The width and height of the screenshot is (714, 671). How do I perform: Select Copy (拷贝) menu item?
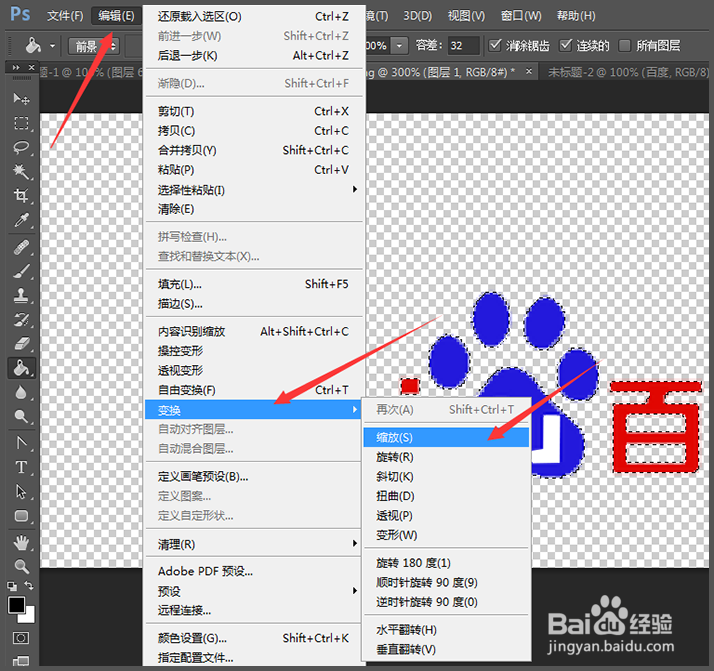[254, 131]
